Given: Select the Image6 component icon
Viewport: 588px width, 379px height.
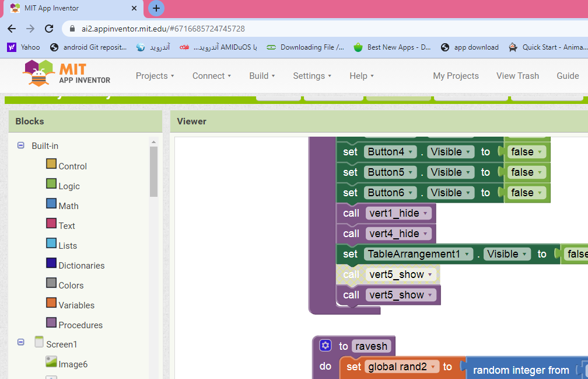Looking at the screenshot, I should pyautogui.click(x=51, y=363).
